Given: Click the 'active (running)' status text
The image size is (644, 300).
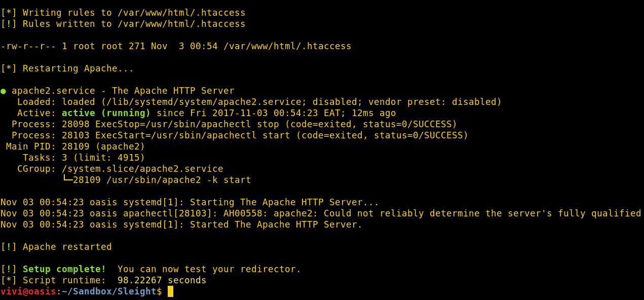Looking at the screenshot, I should pyautogui.click(x=106, y=113).
